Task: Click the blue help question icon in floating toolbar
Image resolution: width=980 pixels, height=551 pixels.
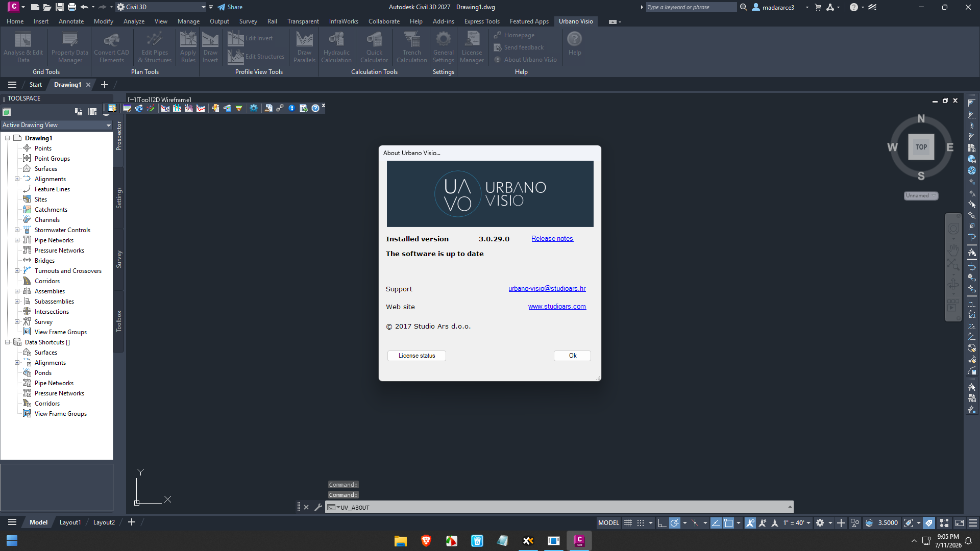Action: point(315,108)
